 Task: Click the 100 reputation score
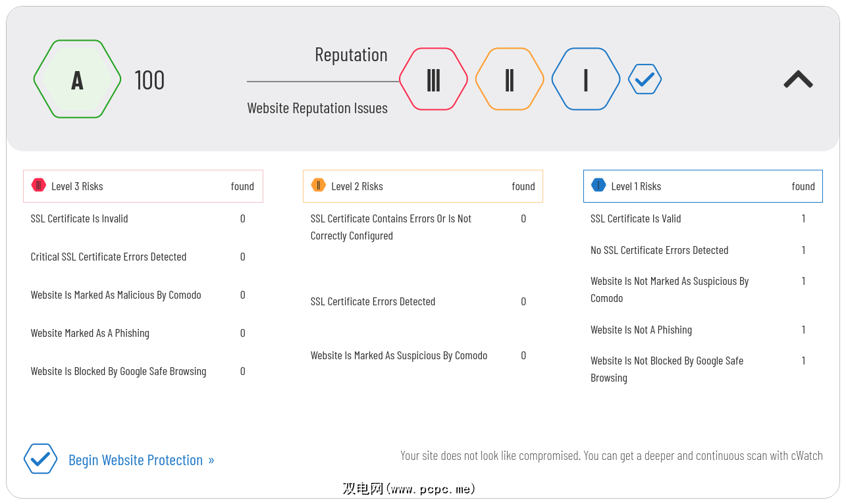pos(149,80)
